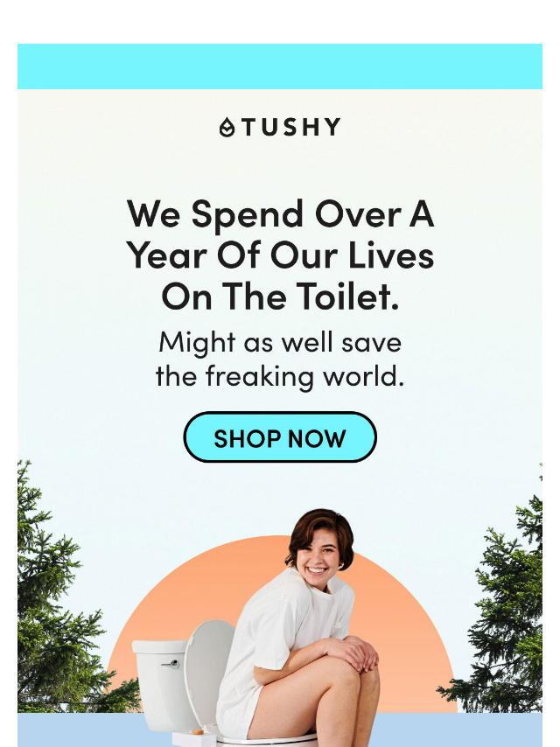Click the TUSHY droplet logo icon
The width and height of the screenshot is (560, 747).
click(227, 127)
